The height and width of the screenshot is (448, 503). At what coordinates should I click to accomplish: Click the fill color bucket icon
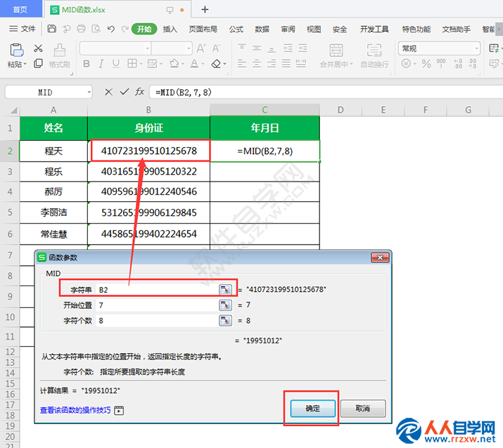tap(174, 63)
